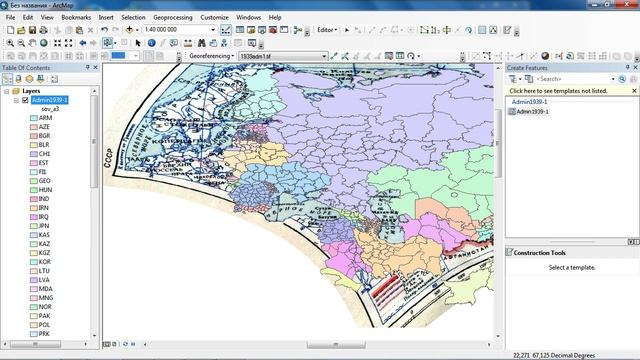Open the map scale dropdown
This screenshot has width=640, height=360.
point(213,30)
